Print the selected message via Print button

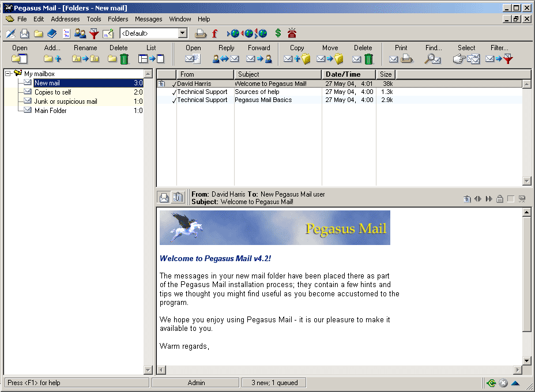(401, 54)
